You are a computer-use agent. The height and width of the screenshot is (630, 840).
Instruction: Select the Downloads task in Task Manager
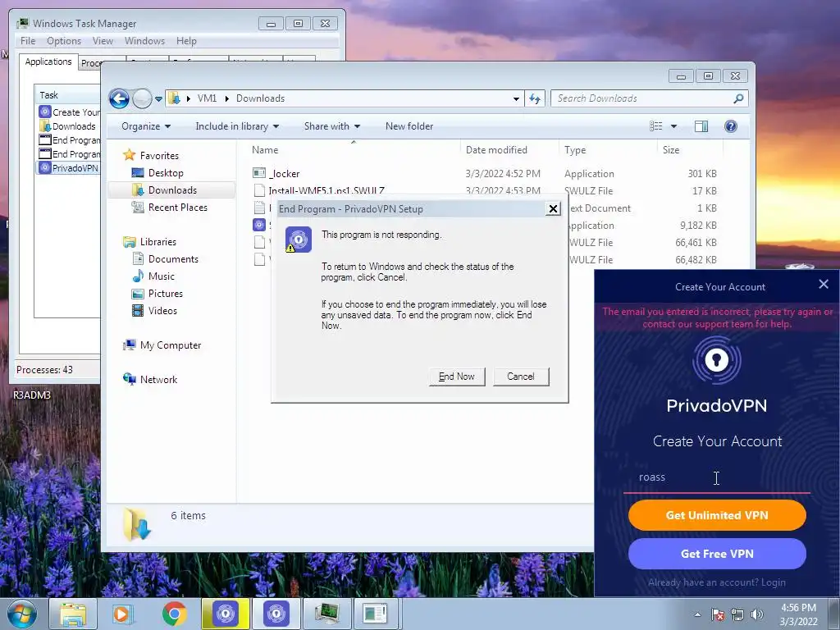(69, 126)
